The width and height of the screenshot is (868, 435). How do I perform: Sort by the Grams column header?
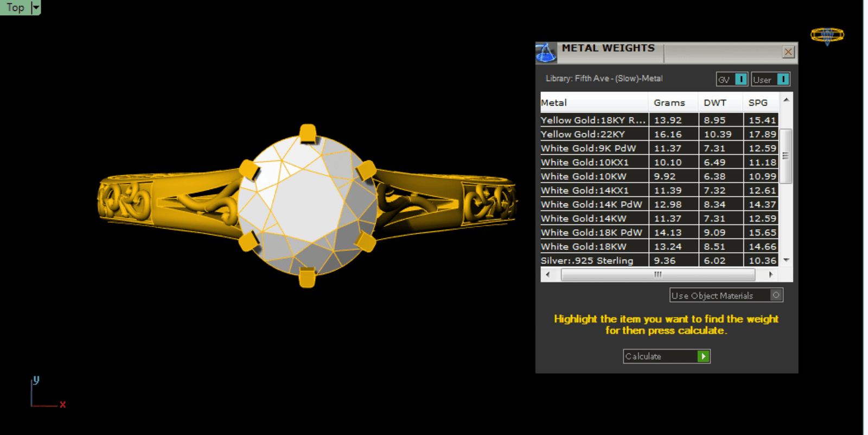point(669,103)
